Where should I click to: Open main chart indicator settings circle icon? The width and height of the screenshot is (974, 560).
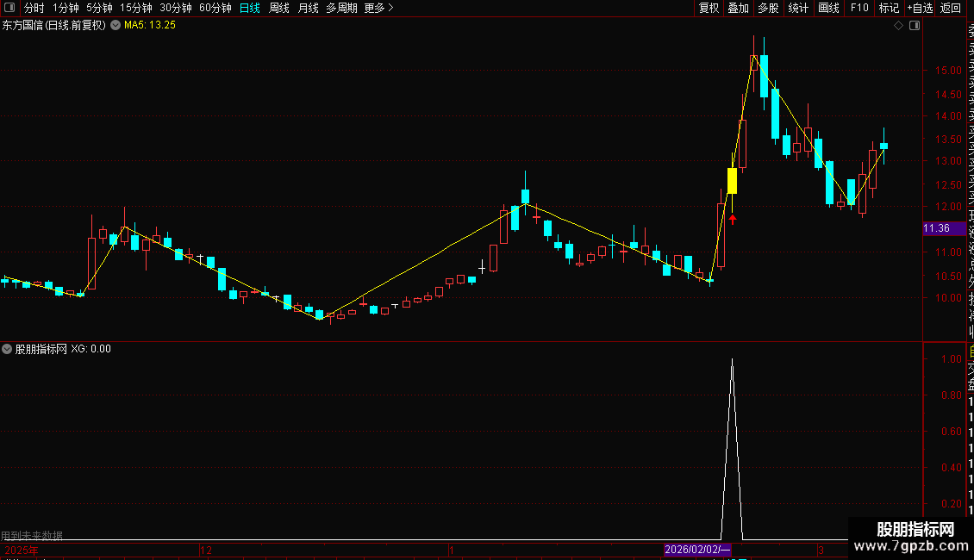pos(116,26)
